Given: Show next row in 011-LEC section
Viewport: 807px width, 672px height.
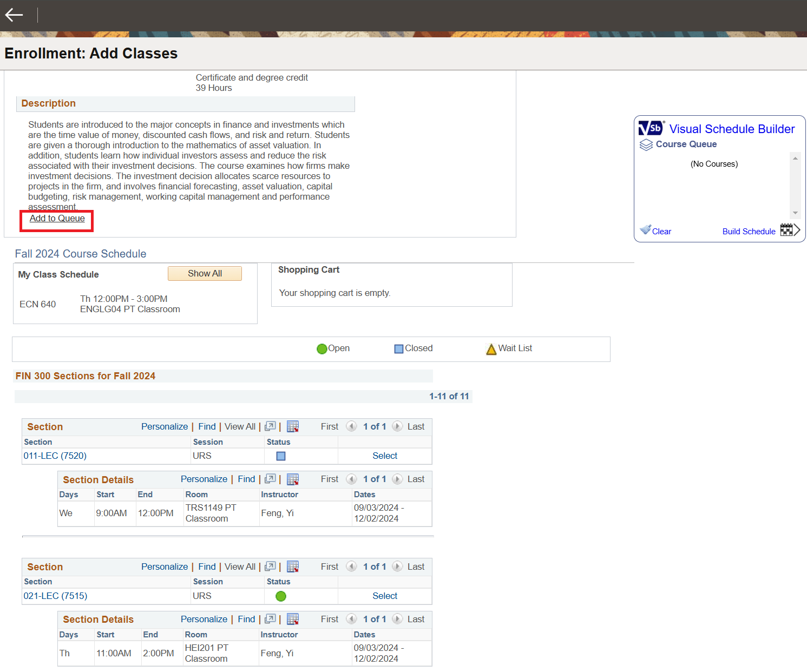Looking at the screenshot, I should [x=397, y=427].
